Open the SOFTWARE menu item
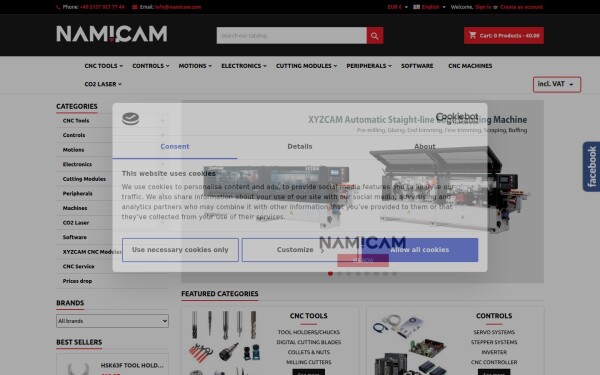Screen dimensions: 600x375 pos(417,66)
